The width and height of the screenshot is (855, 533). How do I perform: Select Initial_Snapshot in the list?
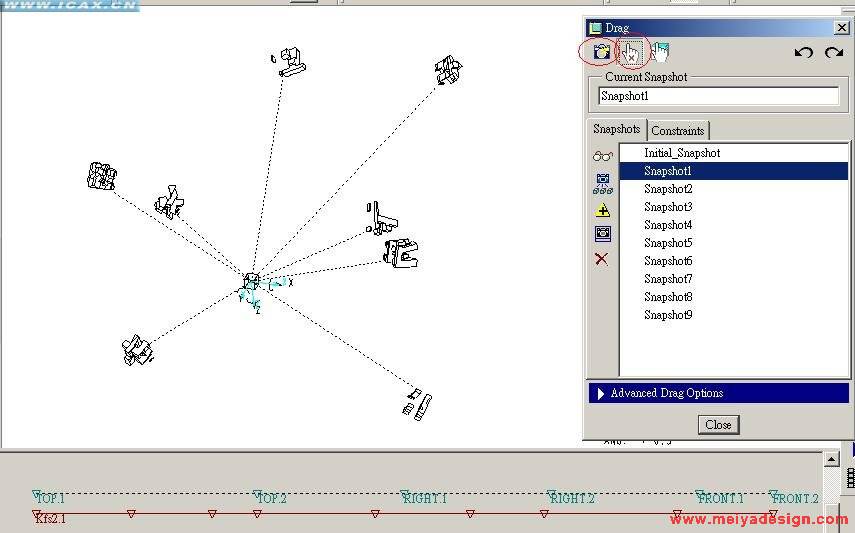(x=682, y=153)
